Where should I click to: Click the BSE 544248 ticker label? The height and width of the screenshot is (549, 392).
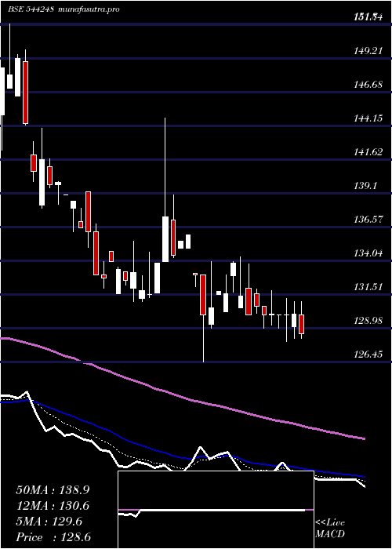click(x=30, y=9)
